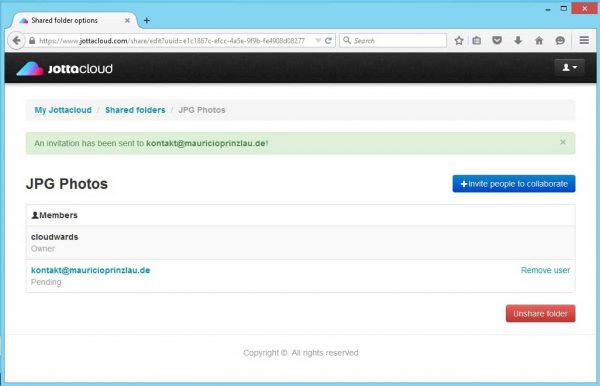The width and height of the screenshot is (600, 386).
Task: Click the padlock site security icon
Action: (32, 41)
